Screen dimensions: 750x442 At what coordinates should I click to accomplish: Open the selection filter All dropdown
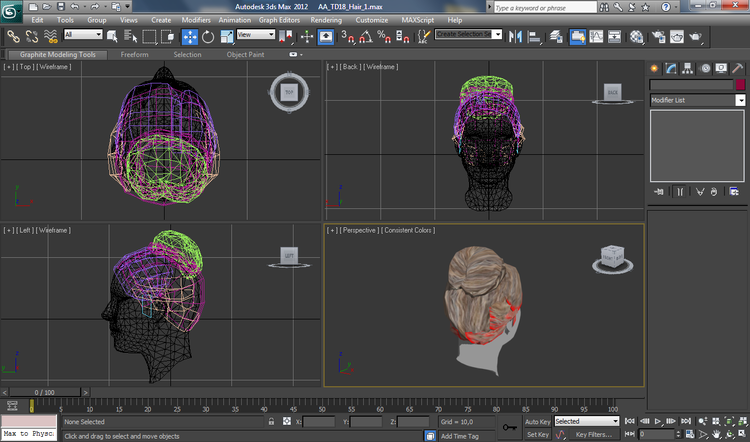[x=83, y=34]
